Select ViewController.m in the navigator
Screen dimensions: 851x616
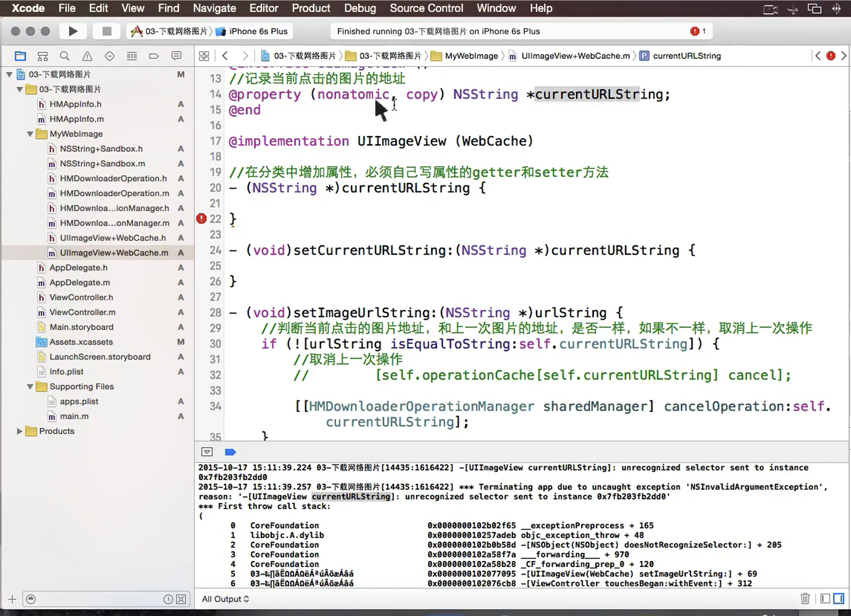[82, 312]
